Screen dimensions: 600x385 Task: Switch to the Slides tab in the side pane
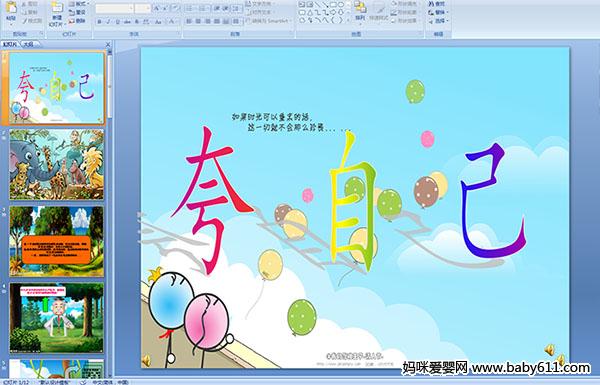[10, 44]
